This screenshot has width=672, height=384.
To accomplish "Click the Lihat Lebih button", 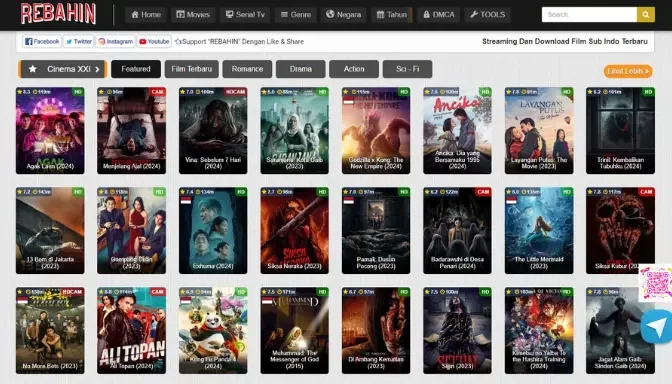I will point(628,71).
